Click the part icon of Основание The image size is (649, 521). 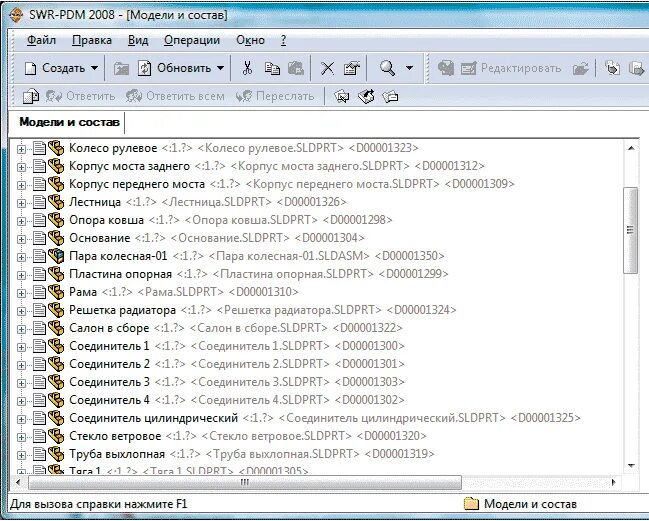tap(56, 238)
